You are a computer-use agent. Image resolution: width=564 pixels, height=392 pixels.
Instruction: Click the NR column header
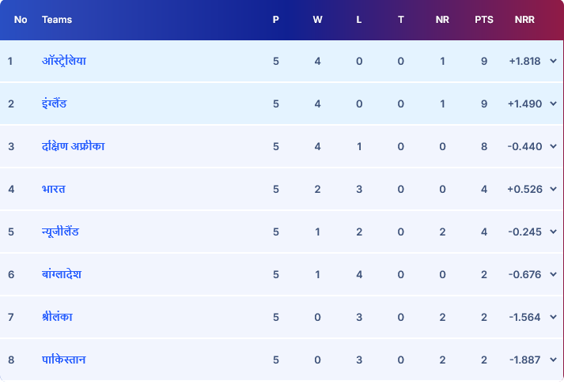(x=442, y=20)
